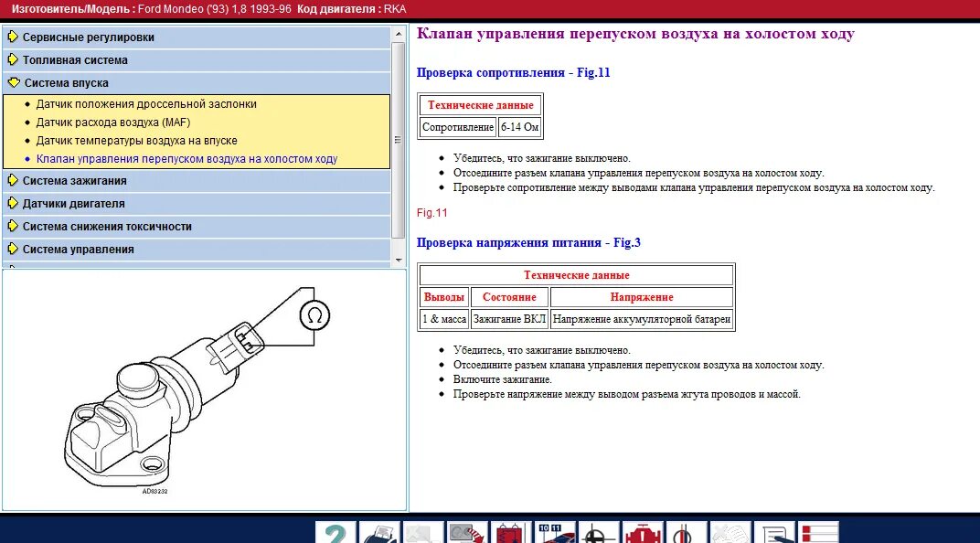
Task: Click the grey panel with red arrow icon
Action: (467, 532)
